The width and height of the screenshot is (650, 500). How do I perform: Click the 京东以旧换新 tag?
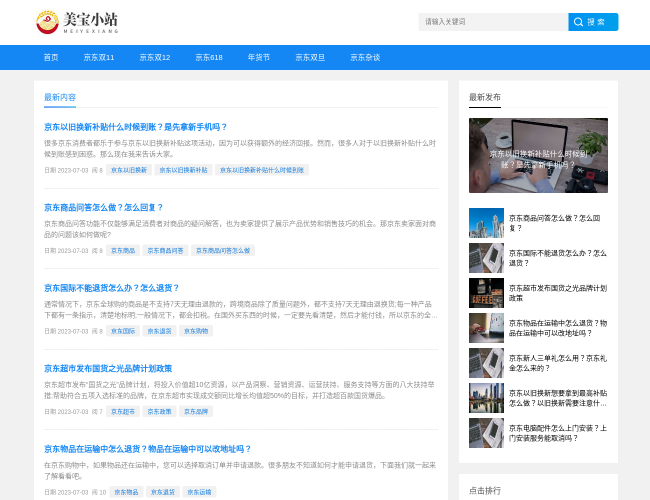point(129,170)
